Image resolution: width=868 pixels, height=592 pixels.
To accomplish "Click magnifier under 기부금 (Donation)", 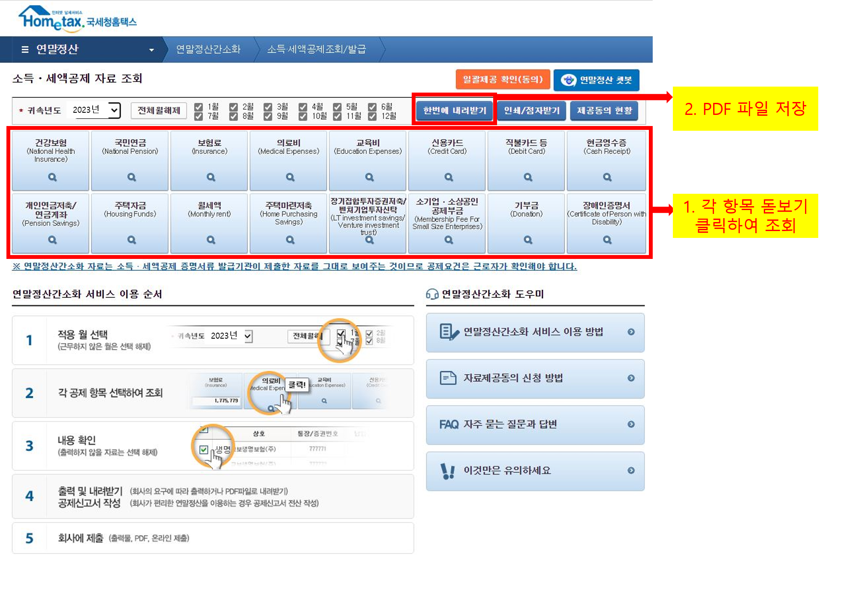I will click(528, 240).
